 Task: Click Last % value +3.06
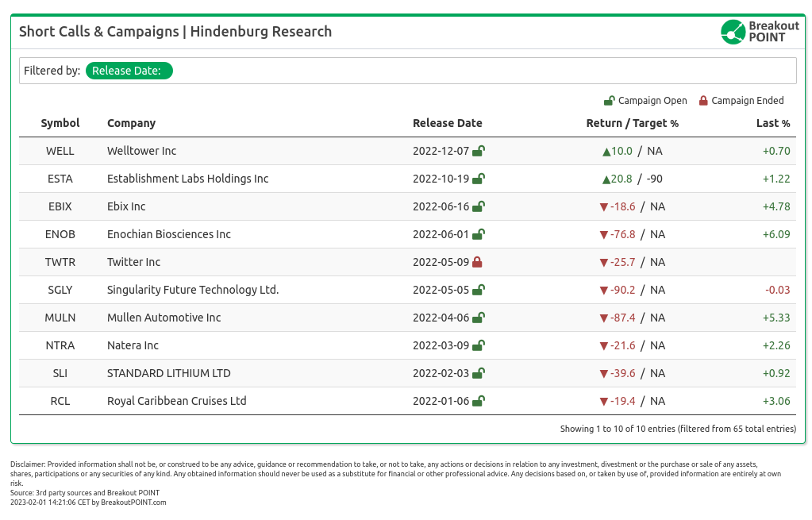click(776, 402)
